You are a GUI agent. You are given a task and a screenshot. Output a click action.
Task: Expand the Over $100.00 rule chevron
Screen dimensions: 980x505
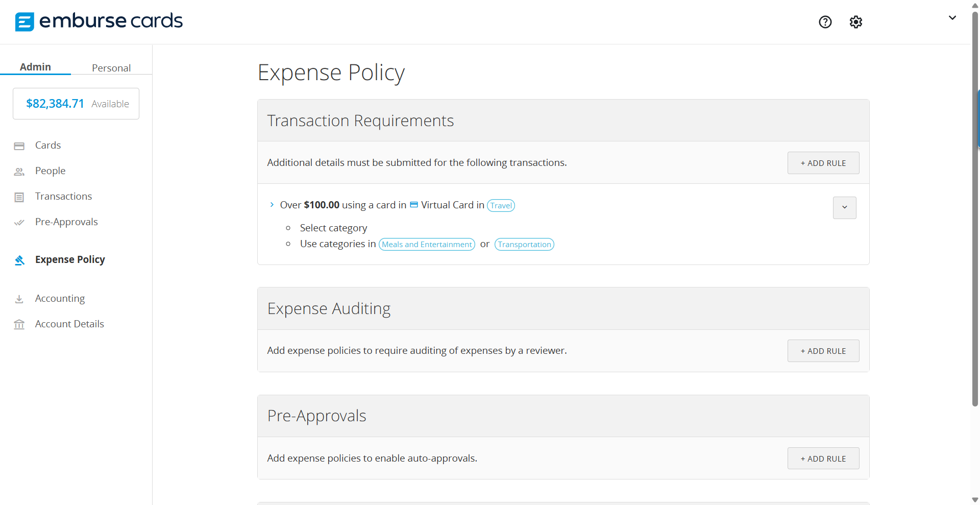(x=272, y=205)
